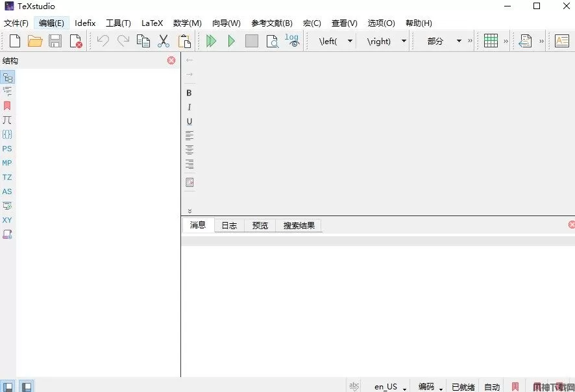575x392 pixels.
Task: Close the 结构 structure panel
Action: pos(171,60)
